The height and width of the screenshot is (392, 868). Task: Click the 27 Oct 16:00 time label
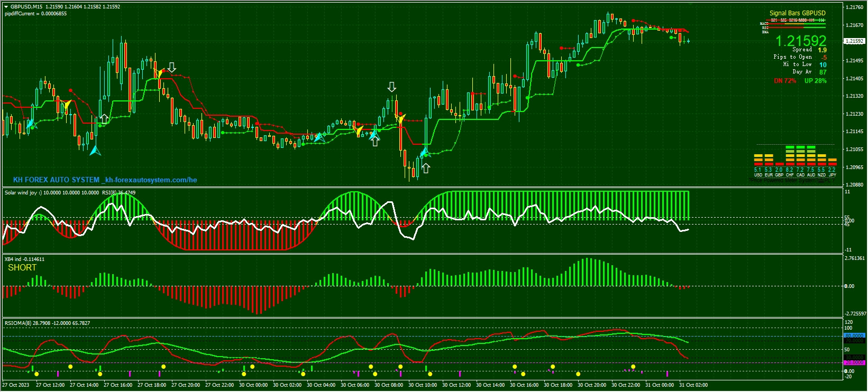point(118,385)
